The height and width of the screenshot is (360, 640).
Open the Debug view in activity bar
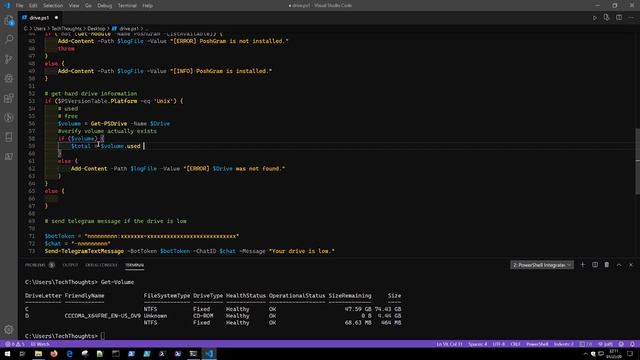coord(9,78)
